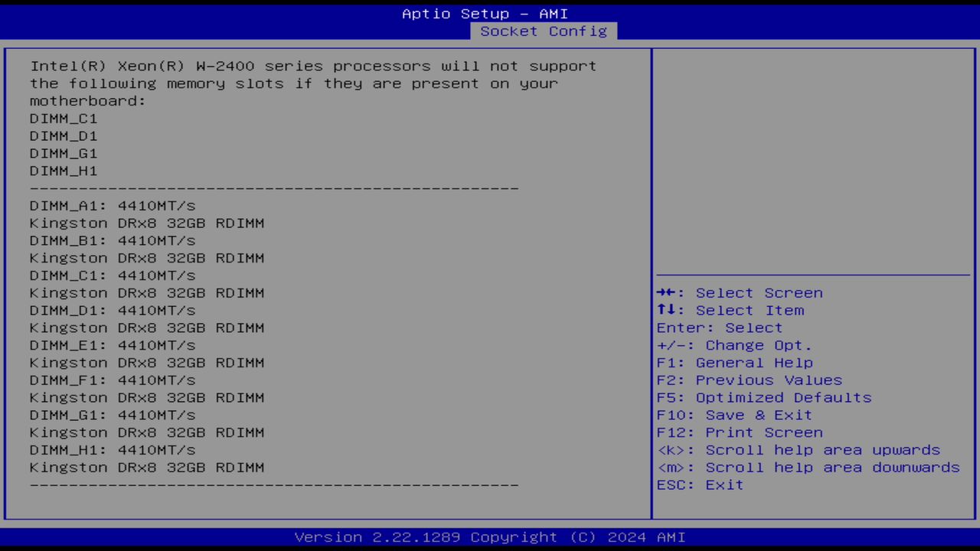This screenshot has height=551, width=980.
Task: Click the Kingston RDIMM line under DIMM_H1: 4410MT/s
Action: tap(147, 468)
